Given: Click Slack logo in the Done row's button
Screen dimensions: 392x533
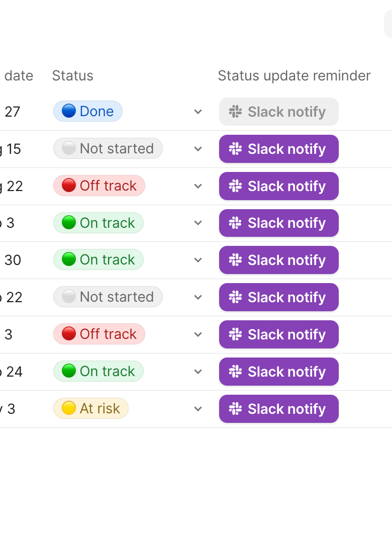Looking at the screenshot, I should (x=235, y=112).
